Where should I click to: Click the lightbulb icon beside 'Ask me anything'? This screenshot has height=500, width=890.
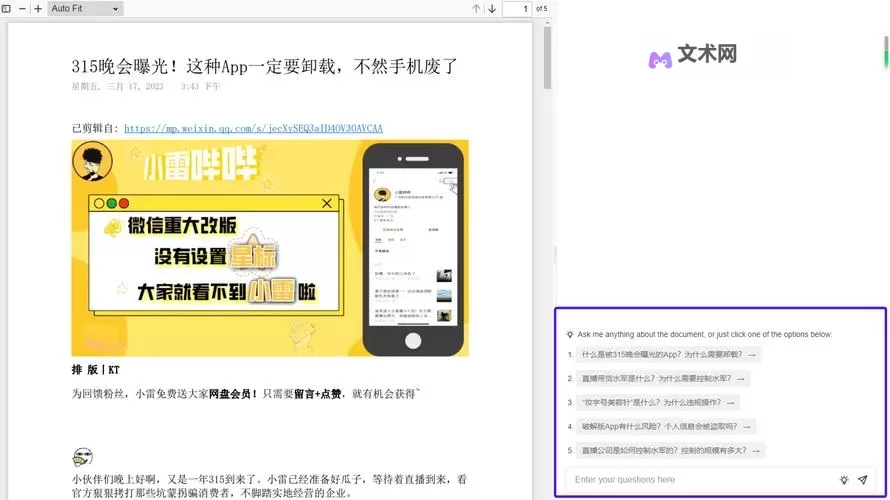click(x=570, y=334)
